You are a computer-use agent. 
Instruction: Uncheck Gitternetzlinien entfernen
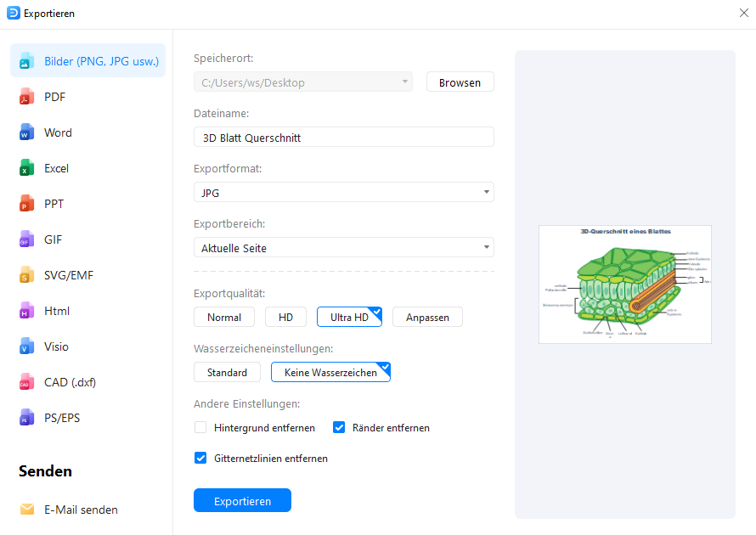(200, 458)
